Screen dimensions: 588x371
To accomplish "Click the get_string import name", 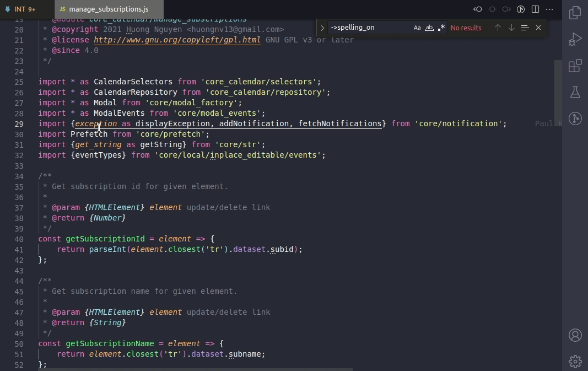I will (x=98, y=145).
